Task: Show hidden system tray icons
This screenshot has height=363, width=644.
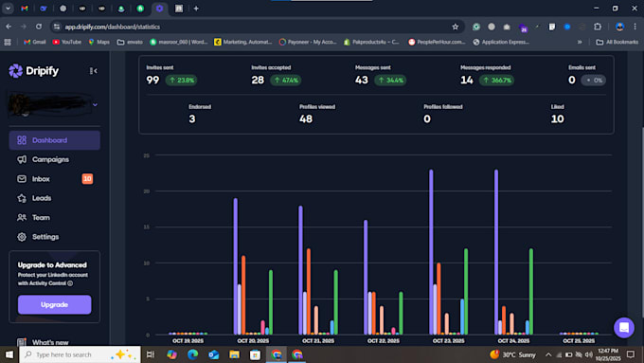Action: (548, 354)
